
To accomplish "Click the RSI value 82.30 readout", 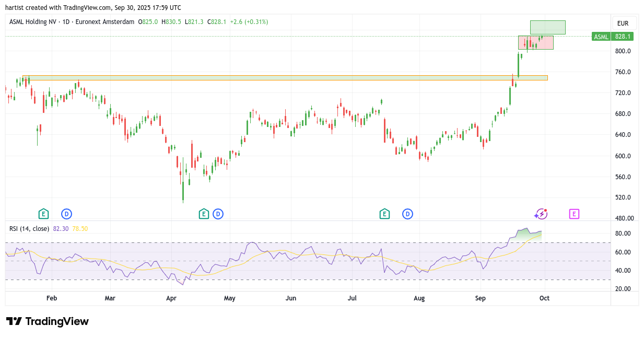I will click(61, 229).
